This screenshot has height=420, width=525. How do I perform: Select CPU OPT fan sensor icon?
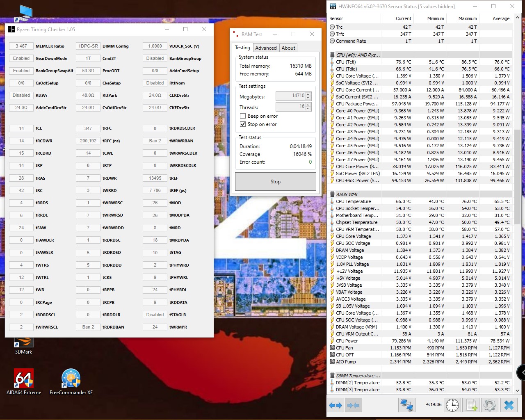click(332, 355)
